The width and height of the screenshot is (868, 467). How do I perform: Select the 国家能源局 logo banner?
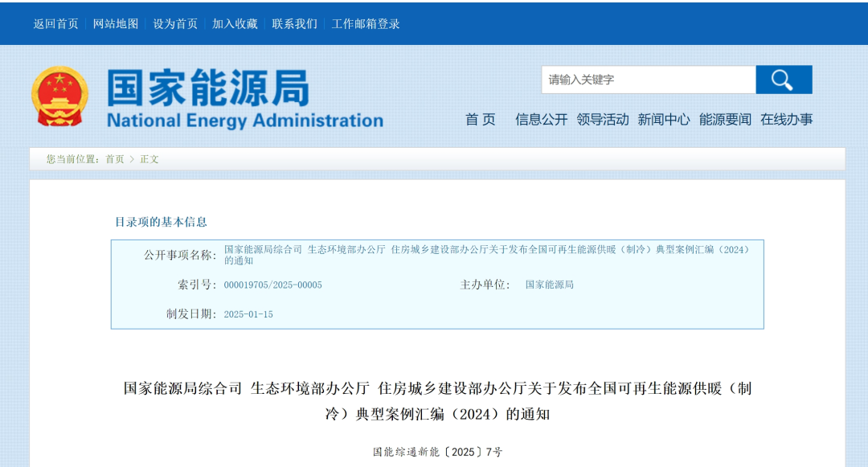[x=233, y=96]
